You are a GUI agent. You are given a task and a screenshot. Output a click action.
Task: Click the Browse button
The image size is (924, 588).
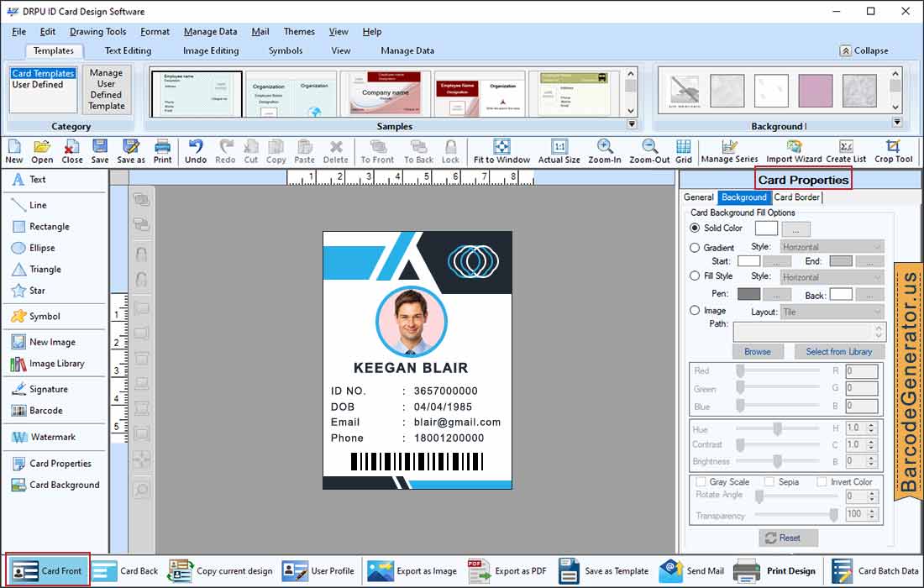pos(758,352)
